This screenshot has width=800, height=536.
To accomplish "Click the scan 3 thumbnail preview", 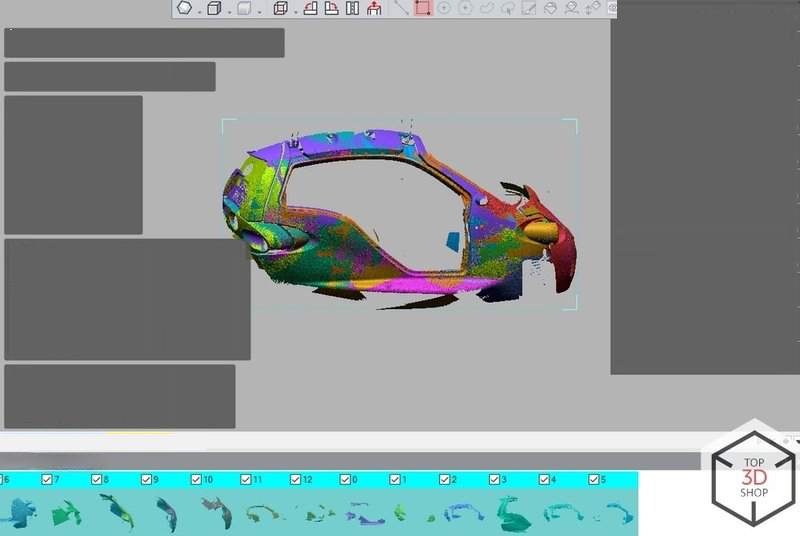I will [514, 512].
